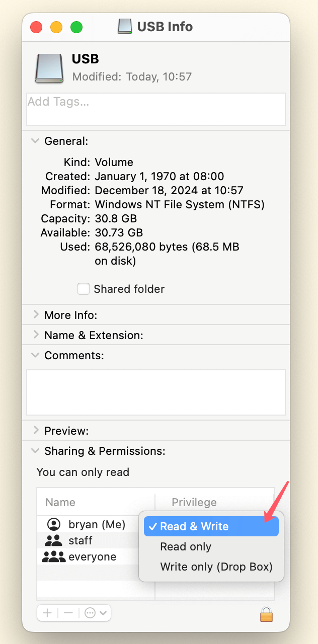318x644 pixels.
Task: Collapse the Sharing & Permissions section
Action: [35, 451]
